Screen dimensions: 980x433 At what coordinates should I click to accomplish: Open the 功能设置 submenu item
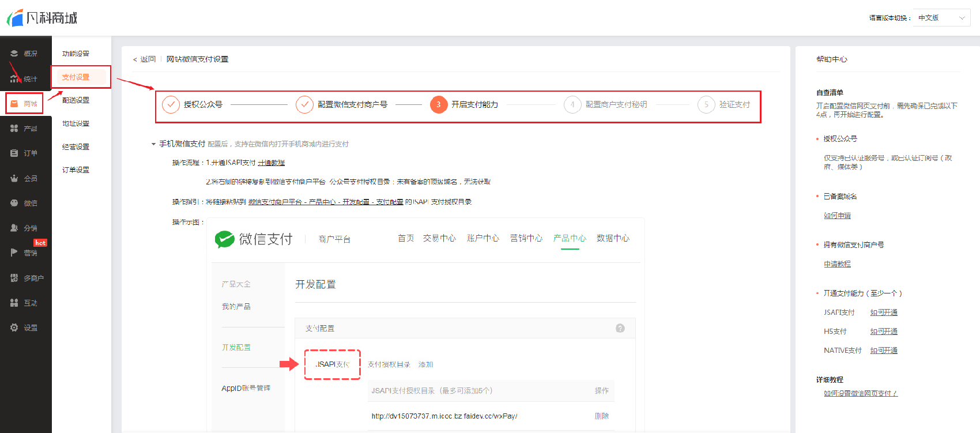click(x=76, y=54)
